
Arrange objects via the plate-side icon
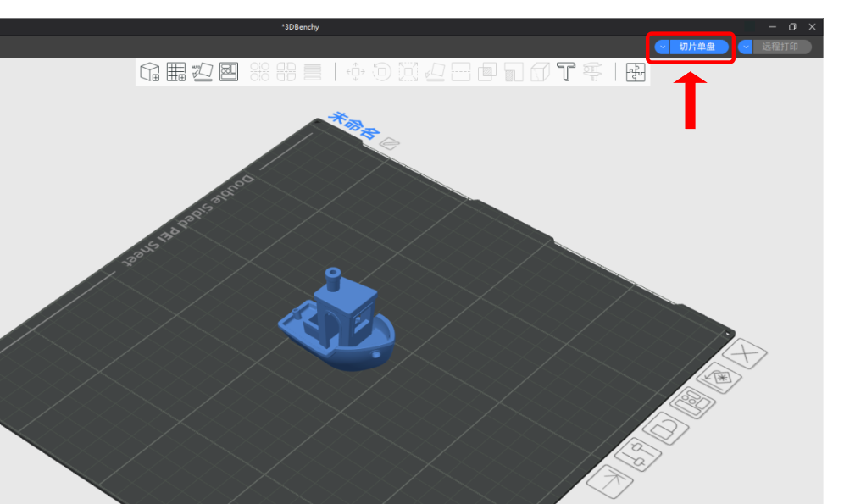click(x=693, y=403)
